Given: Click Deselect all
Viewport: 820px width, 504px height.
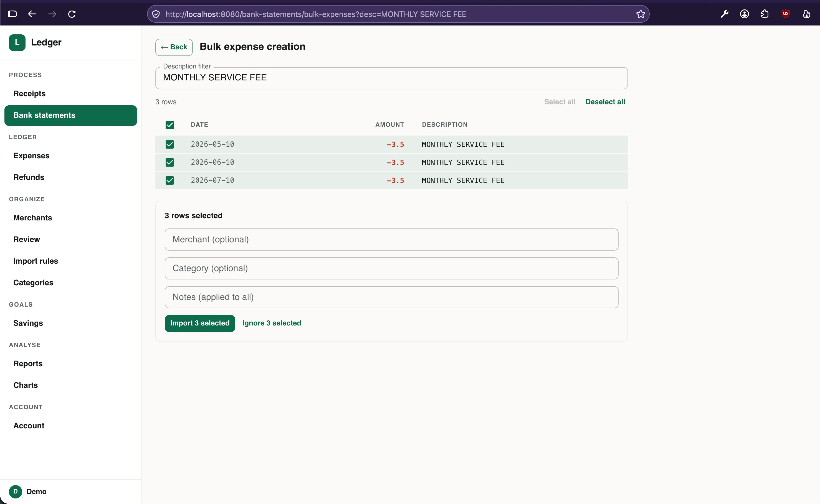Looking at the screenshot, I should pos(605,102).
